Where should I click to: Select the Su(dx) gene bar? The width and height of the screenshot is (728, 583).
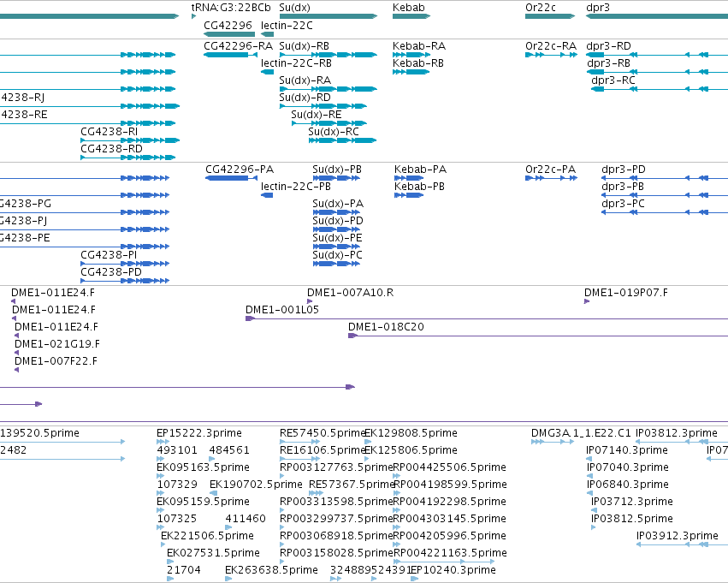328,16
